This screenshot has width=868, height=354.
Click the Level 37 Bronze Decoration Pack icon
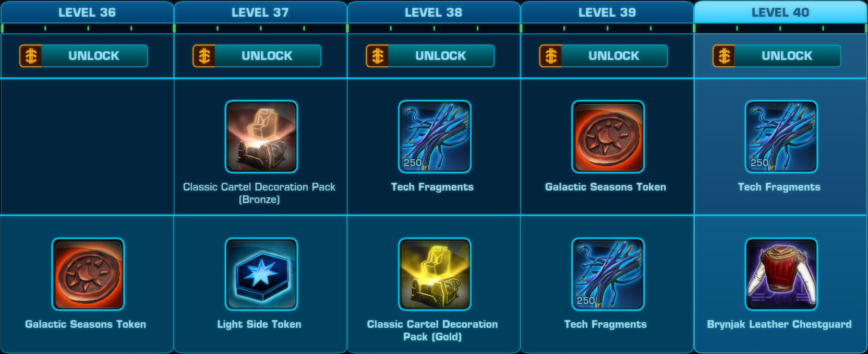click(261, 137)
